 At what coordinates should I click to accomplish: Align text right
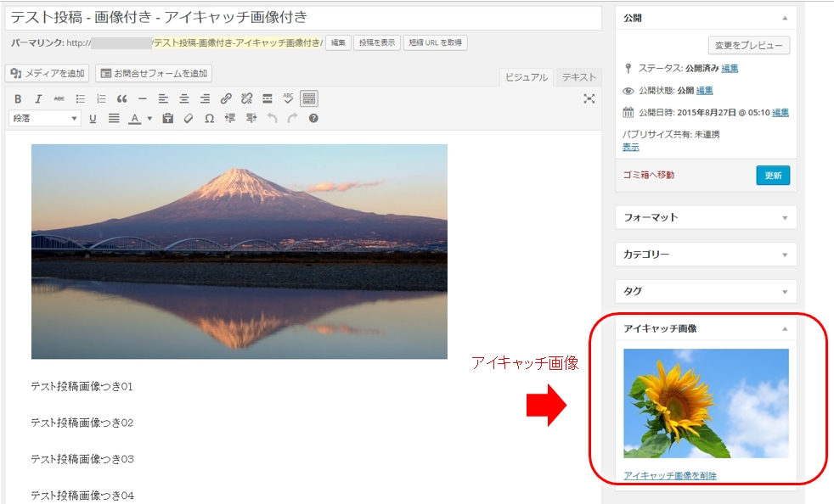click(205, 99)
